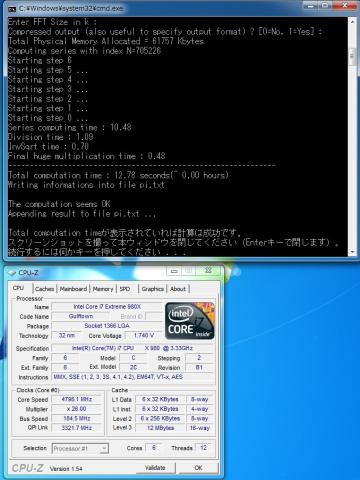Click the Validate button

click(x=155, y=468)
